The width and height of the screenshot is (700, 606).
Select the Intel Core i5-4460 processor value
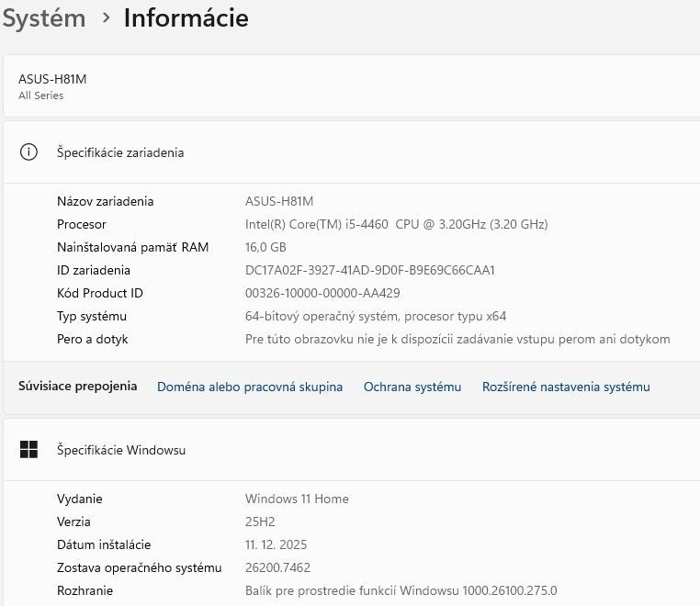click(397, 224)
